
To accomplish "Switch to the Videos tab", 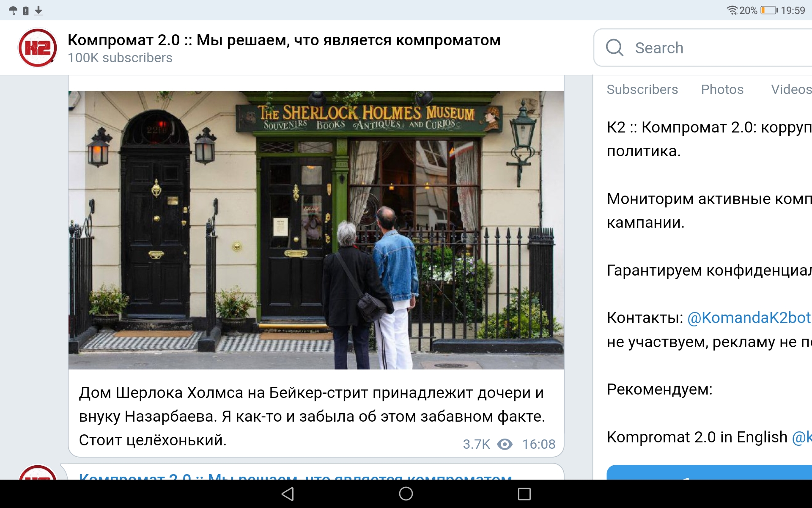I will click(x=791, y=89).
